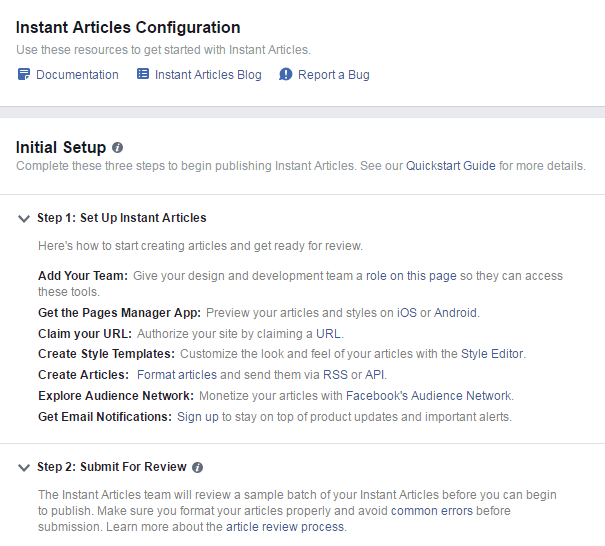Click Sign up for email notifications
605x546 pixels.
pyautogui.click(x=198, y=417)
